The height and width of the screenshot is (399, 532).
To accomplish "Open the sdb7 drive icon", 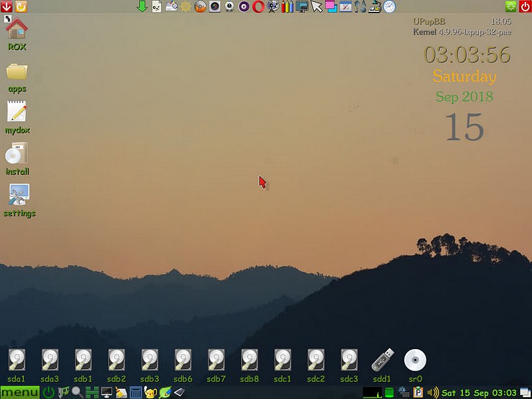I will [215, 360].
